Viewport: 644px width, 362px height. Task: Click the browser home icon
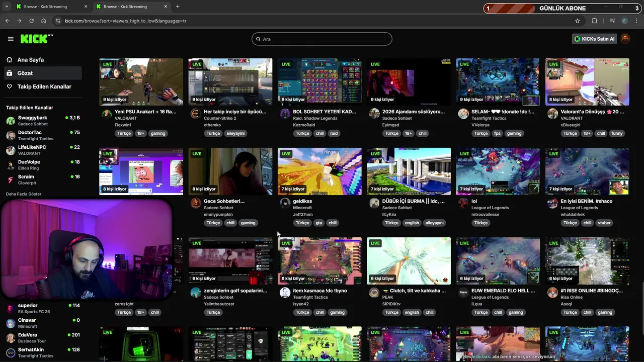coord(43,21)
